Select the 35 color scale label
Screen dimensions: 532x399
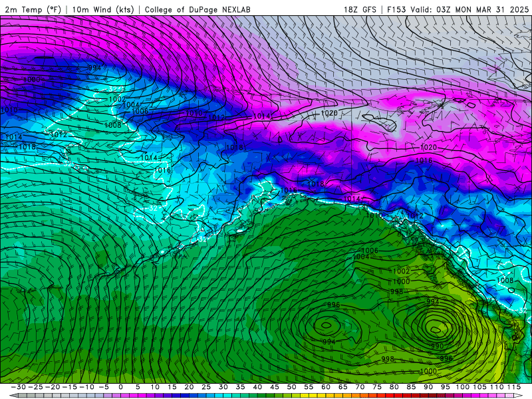pos(240,387)
